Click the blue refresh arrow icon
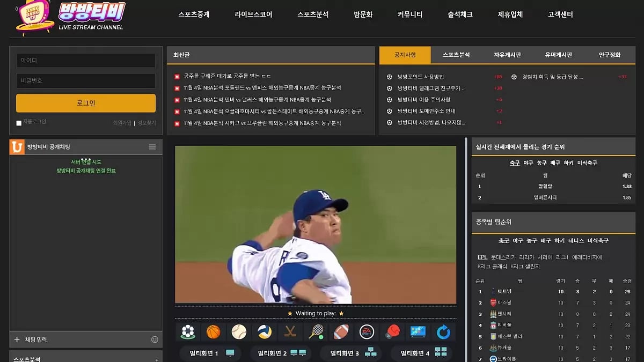644x362 pixels. pos(443,332)
